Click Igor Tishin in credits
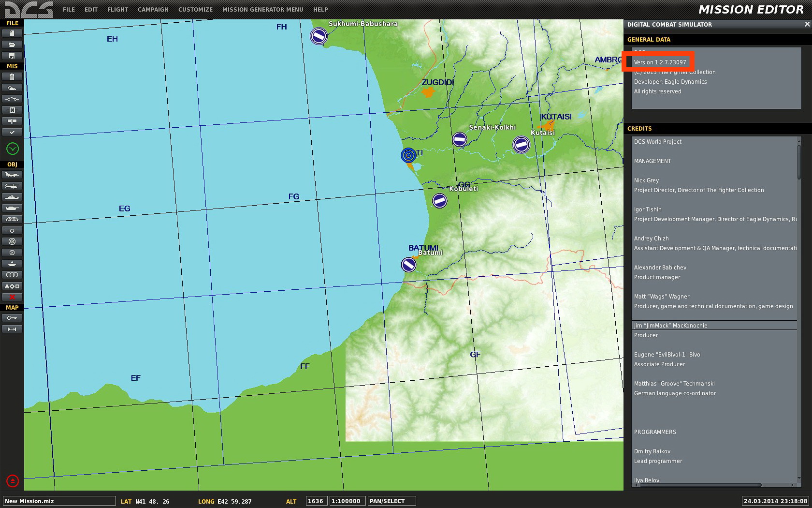812x508 pixels. point(648,209)
